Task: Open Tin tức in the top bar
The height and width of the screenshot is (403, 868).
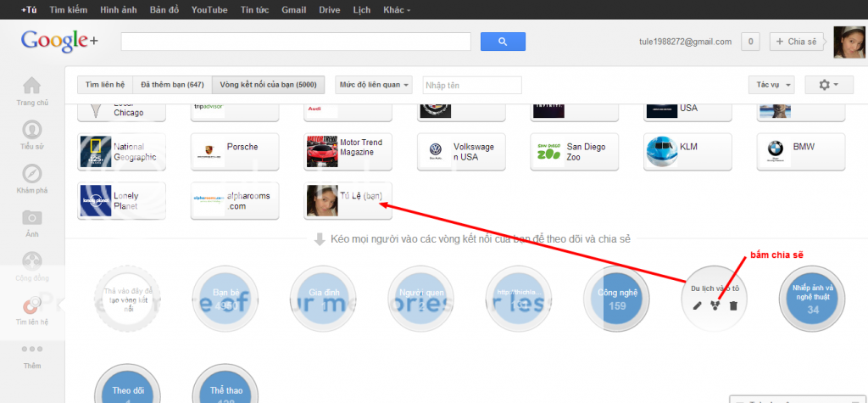Action: coord(254,10)
